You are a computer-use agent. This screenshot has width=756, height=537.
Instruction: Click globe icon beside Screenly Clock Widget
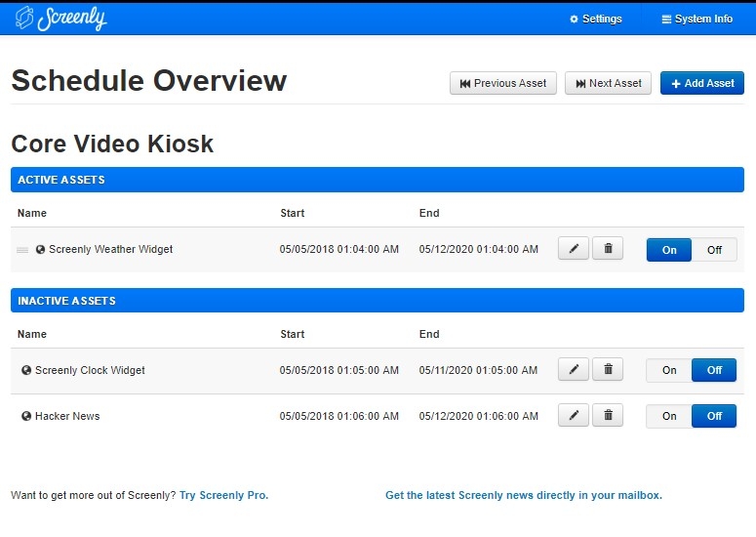[x=26, y=370]
